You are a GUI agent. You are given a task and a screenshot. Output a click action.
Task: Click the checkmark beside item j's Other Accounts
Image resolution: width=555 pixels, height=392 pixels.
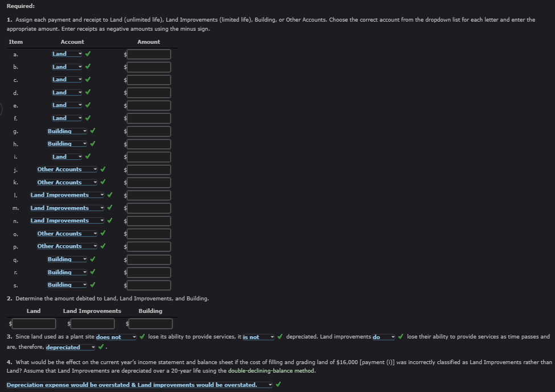coord(102,169)
